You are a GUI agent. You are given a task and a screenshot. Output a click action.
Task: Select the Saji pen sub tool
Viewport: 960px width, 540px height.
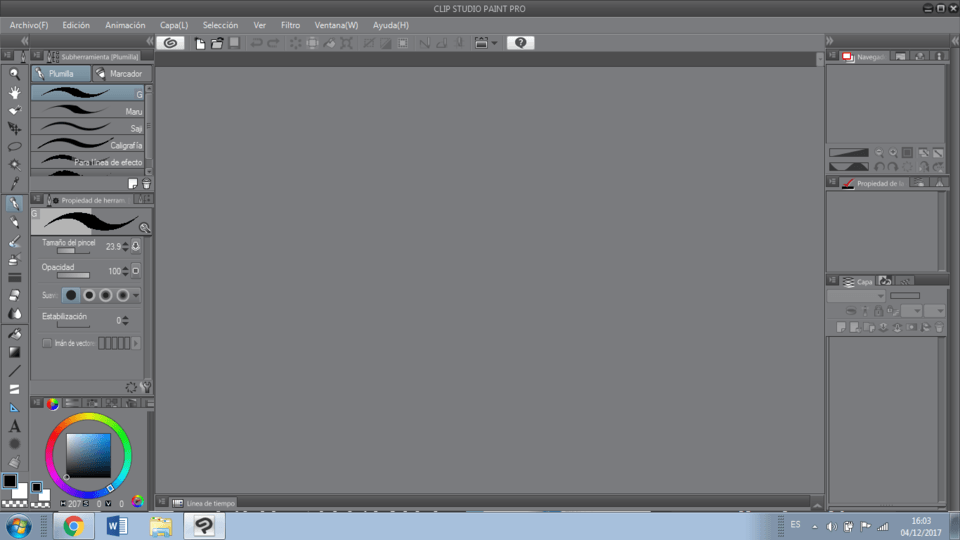(88, 128)
